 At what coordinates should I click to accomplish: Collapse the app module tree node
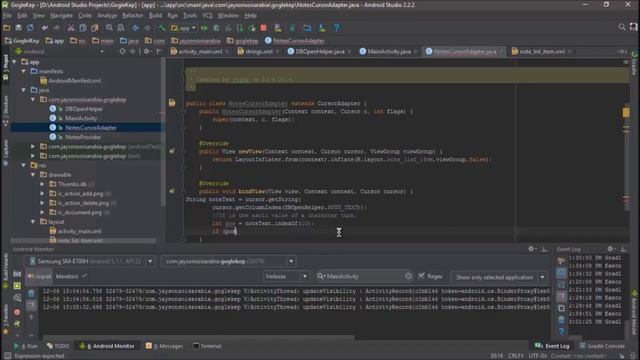pos(15,62)
